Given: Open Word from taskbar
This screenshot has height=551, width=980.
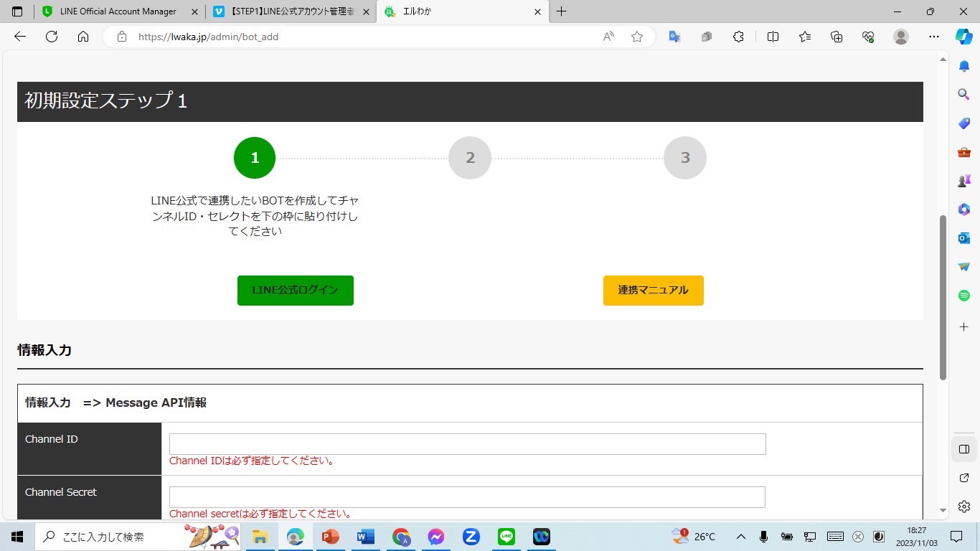Looking at the screenshot, I should click(366, 537).
